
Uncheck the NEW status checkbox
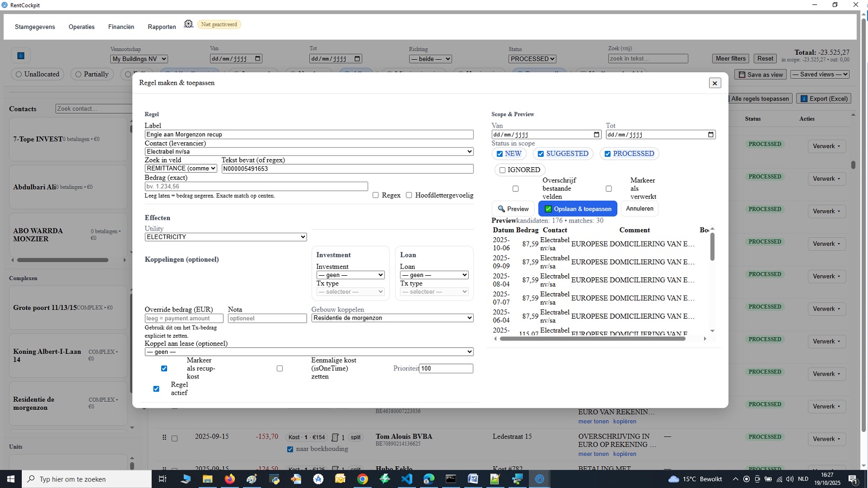[x=500, y=154]
